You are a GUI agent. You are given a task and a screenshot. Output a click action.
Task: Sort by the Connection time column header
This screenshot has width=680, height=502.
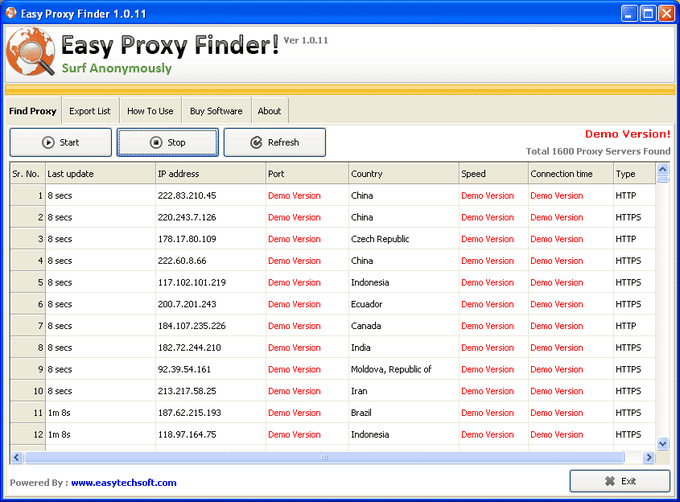click(x=571, y=174)
